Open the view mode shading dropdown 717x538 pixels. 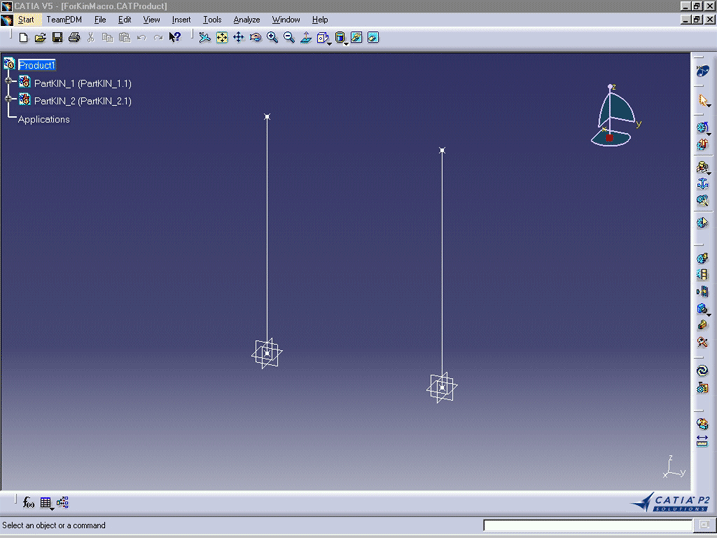pos(346,40)
